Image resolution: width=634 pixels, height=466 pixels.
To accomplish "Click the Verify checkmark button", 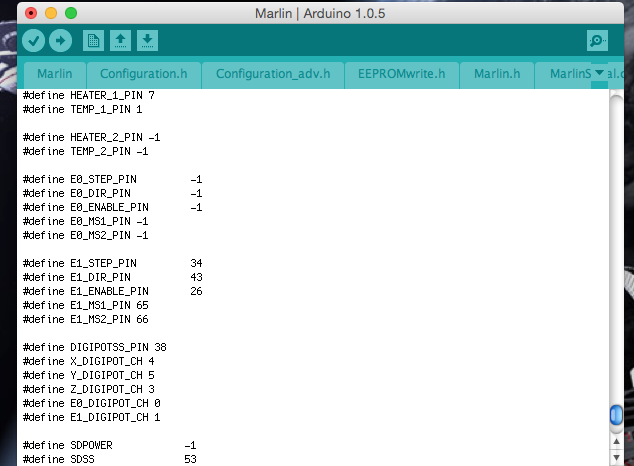I will (34, 41).
